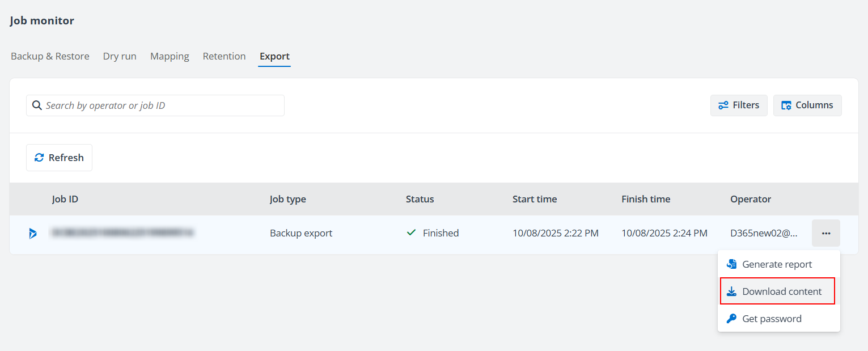Click the search by operator or job ID field
868x351 pixels.
coord(162,105)
